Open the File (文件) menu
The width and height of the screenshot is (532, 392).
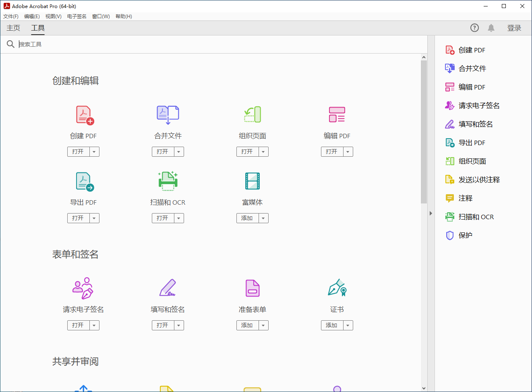[11, 17]
